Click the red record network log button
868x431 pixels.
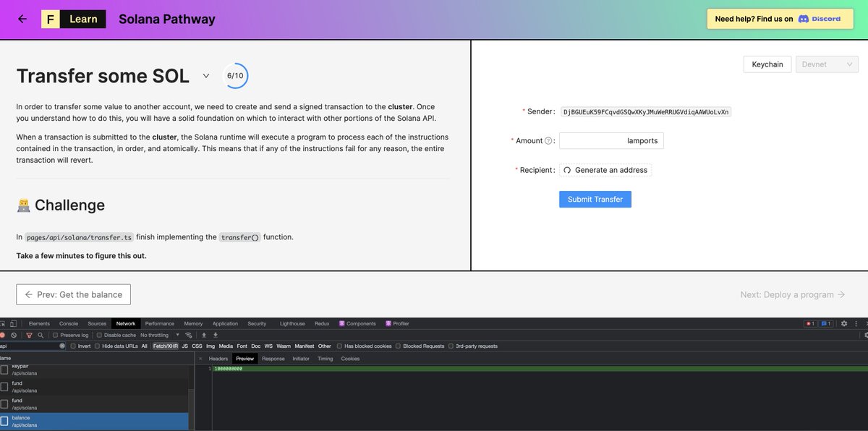pos(2,336)
